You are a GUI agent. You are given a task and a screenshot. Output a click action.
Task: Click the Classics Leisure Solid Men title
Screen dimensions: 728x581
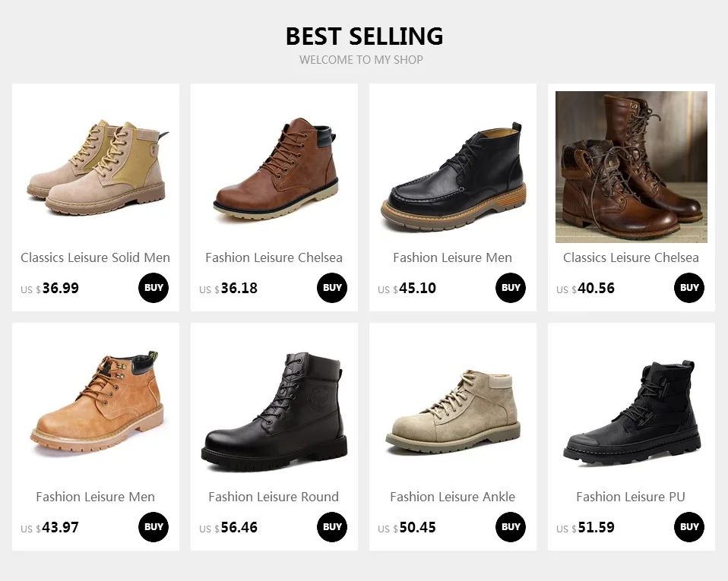point(95,257)
